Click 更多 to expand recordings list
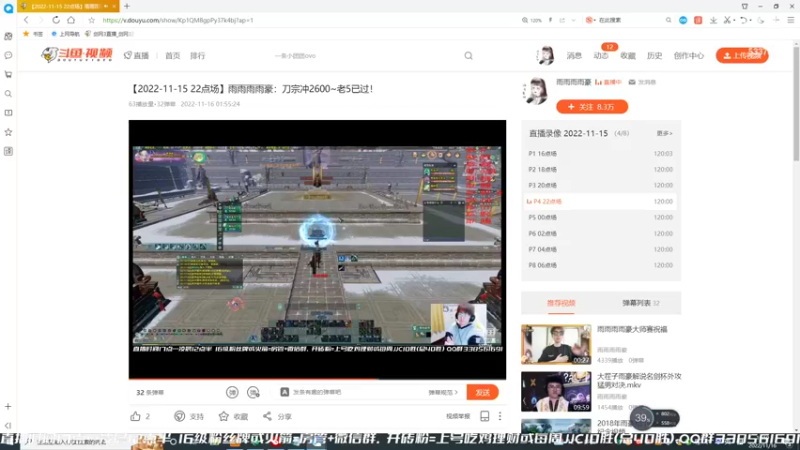Screen dimensions: 800x450 [x=664, y=133]
